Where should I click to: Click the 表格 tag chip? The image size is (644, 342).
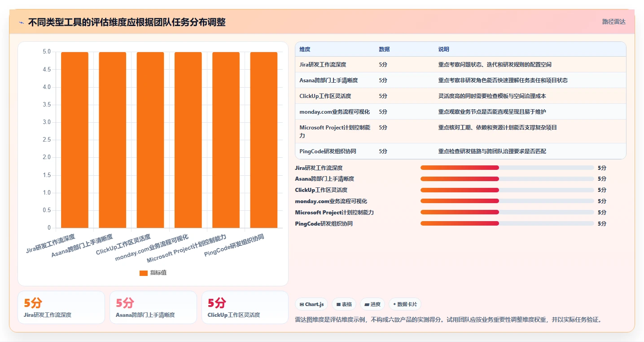pyautogui.click(x=344, y=304)
